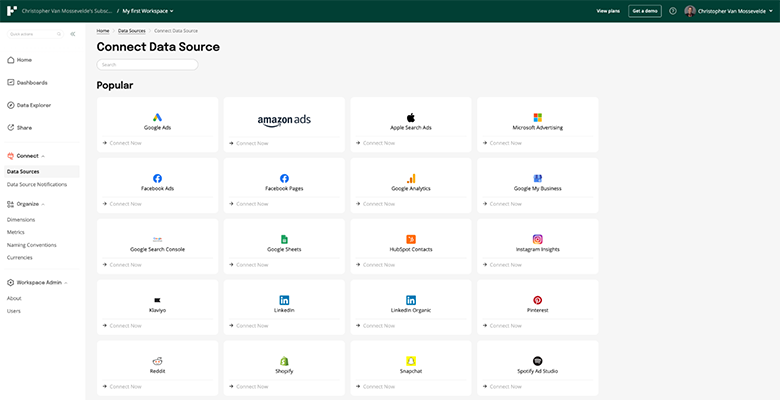Image resolution: width=780 pixels, height=400 pixels.
Task: Select the HubSpot Contacts icon
Action: pyautogui.click(x=411, y=239)
